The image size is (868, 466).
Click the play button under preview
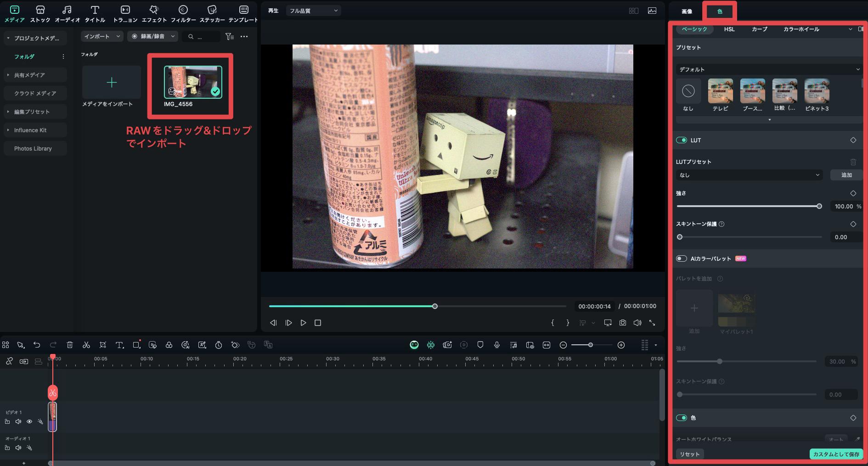(303, 323)
